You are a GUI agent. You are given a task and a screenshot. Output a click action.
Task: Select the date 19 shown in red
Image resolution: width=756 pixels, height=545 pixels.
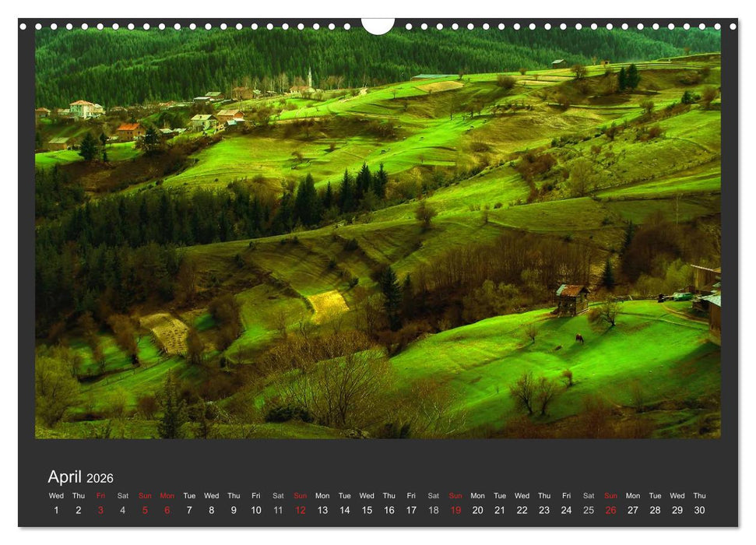[x=455, y=508]
